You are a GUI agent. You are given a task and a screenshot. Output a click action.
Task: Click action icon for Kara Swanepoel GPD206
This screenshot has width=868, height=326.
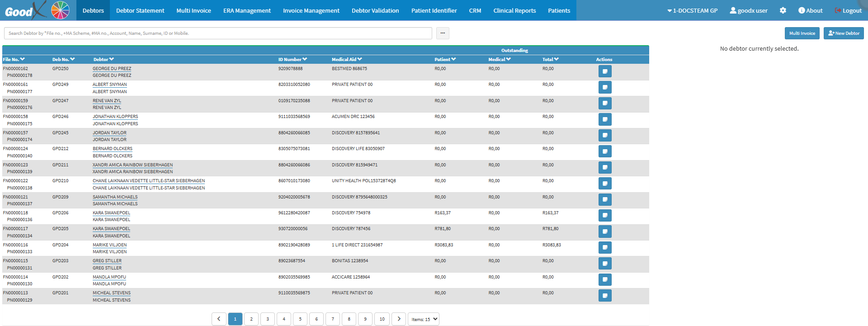605,216
